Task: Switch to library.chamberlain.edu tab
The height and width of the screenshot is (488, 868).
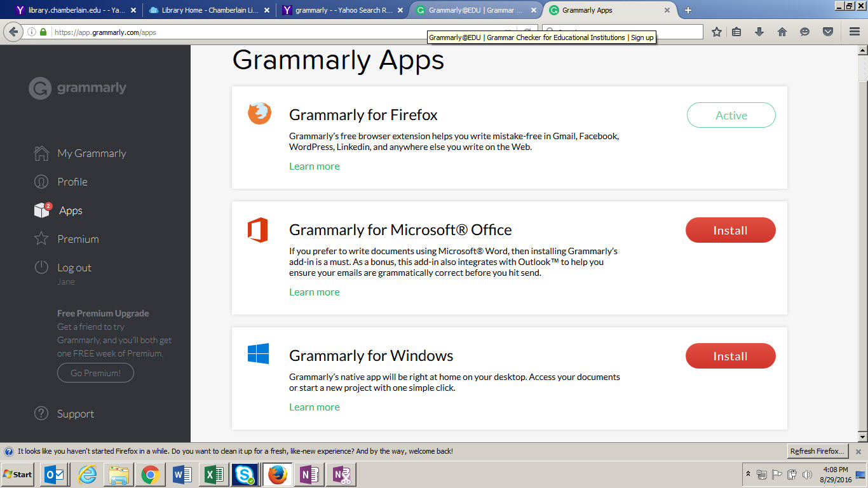Action: (76, 10)
